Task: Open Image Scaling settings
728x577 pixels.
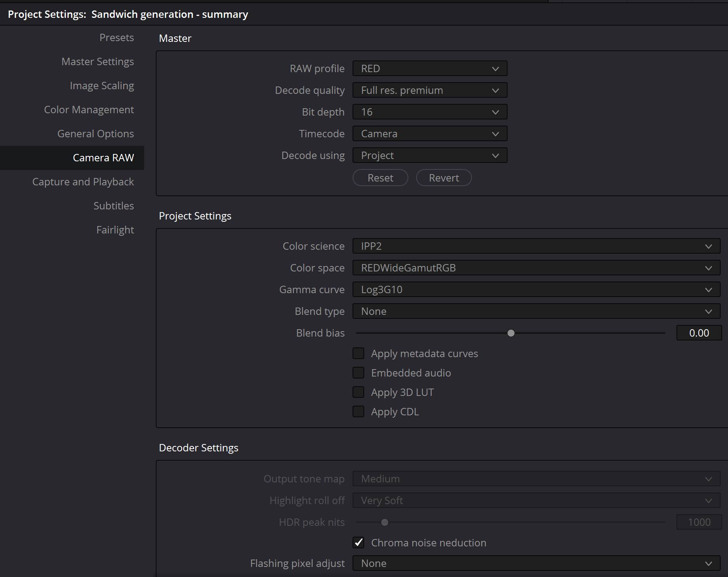Action: click(x=102, y=86)
